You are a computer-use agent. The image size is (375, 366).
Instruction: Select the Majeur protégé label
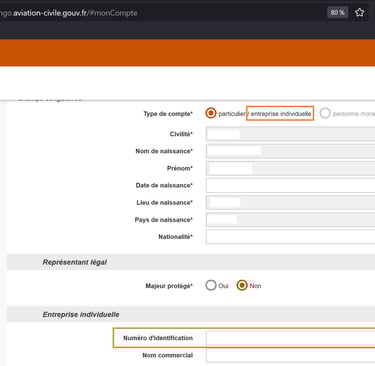coord(169,286)
